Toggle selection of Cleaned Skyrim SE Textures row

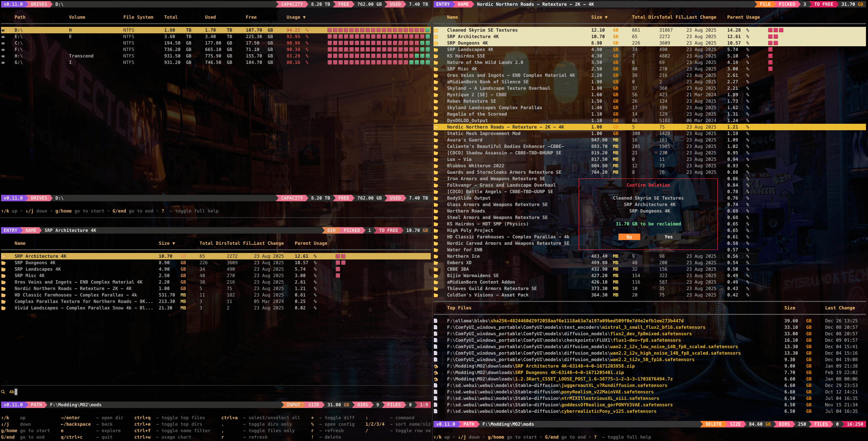[482, 30]
